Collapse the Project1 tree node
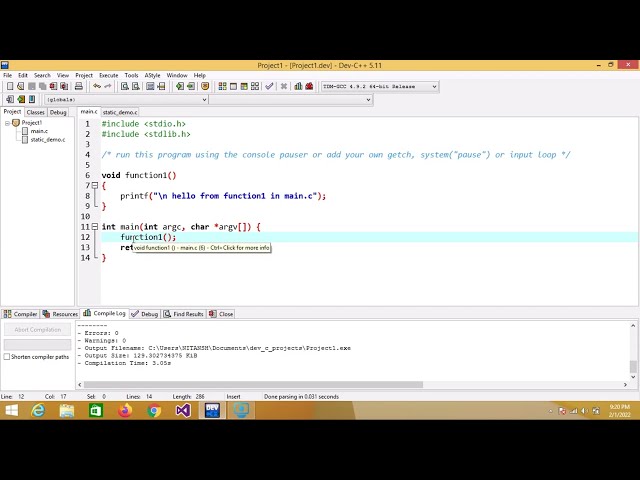This screenshot has width=640, height=480. 7,123
